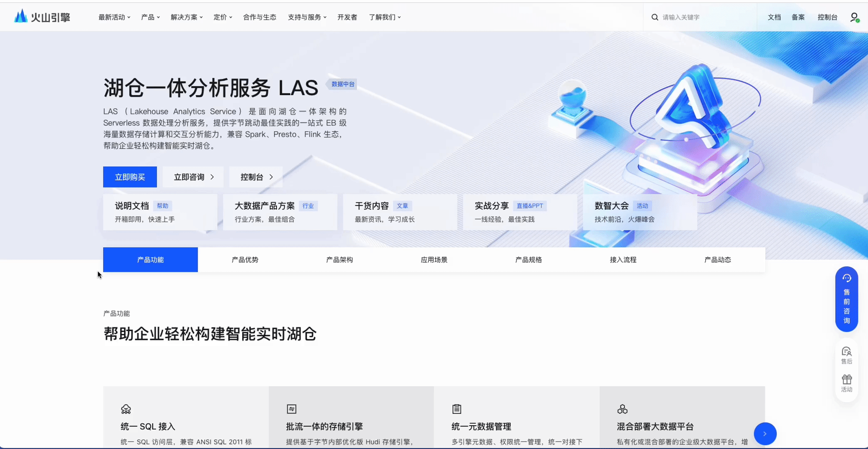Click the 统一元数据管理 card title
This screenshot has height=449, width=868.
coord(481,427)
